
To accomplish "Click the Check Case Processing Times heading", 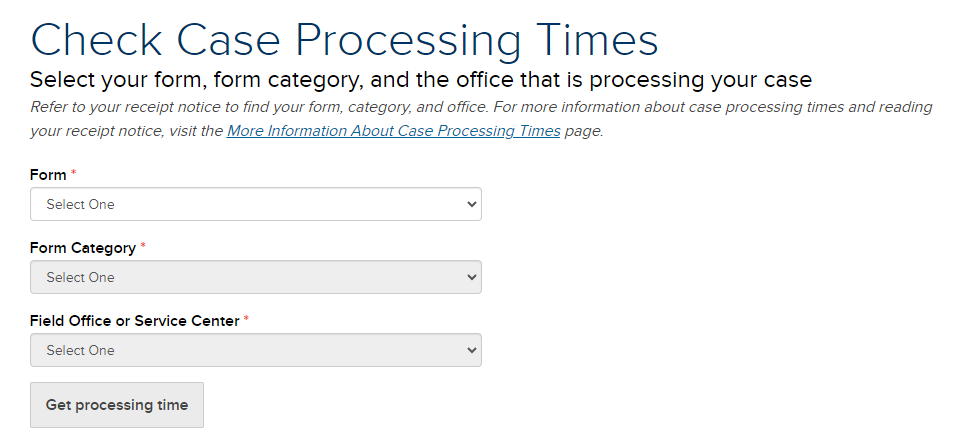I will (x=344, y=40).
